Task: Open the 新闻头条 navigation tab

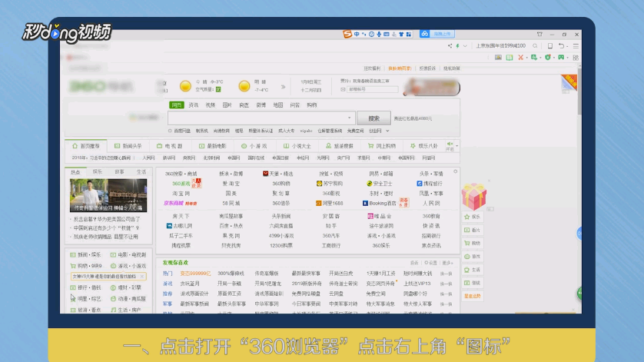Action: (x=128, y=146)
